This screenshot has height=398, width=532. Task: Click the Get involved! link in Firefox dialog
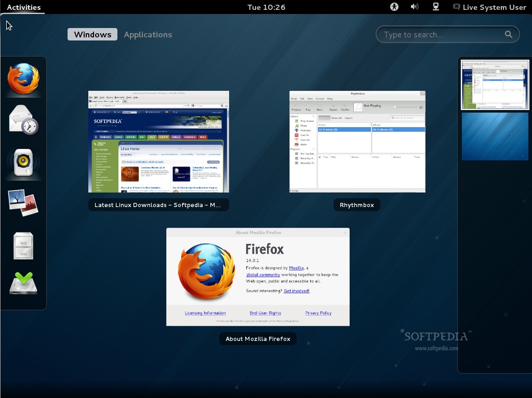coord(296,291)
